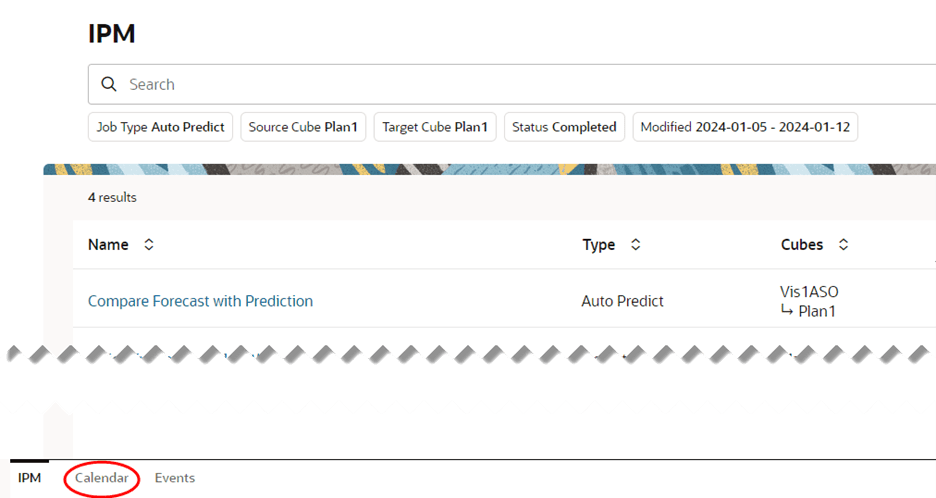Open the Status Completed filter chip
This screenshot has height=498, width=936.
[564, 127]
